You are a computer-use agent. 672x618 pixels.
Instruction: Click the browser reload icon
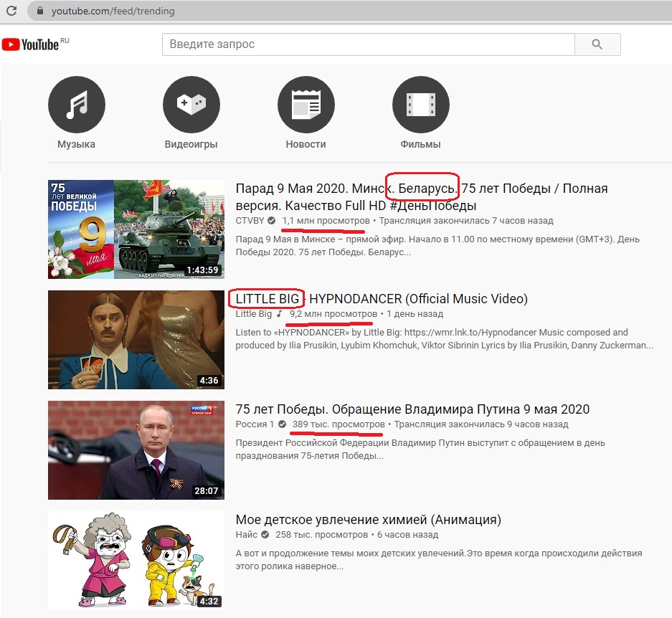11,11
